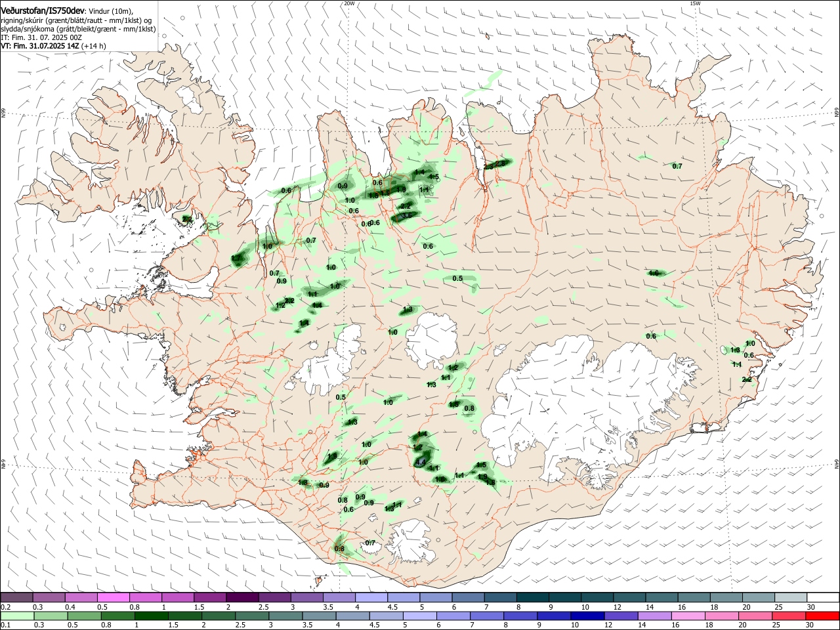The width and height of the screenshot is (840, 630).
Task: Click the '20W' longitude label
Action: point(349,3)
